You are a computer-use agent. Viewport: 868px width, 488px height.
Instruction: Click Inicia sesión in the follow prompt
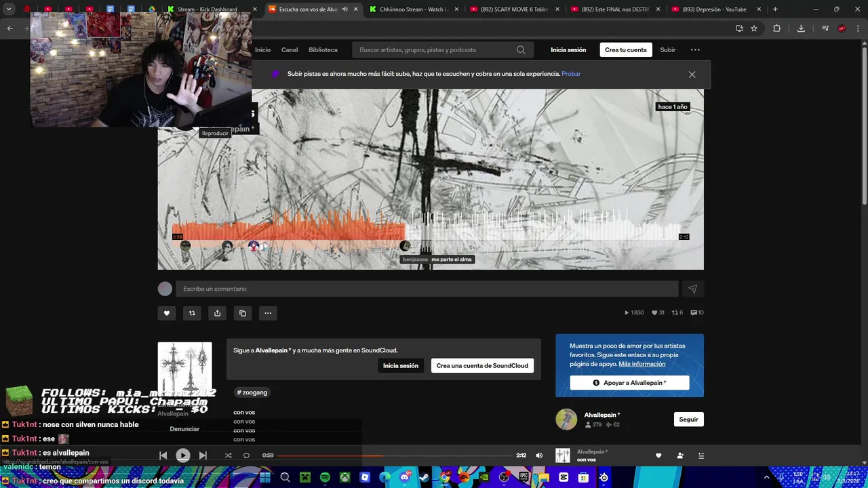coord(401,365)
